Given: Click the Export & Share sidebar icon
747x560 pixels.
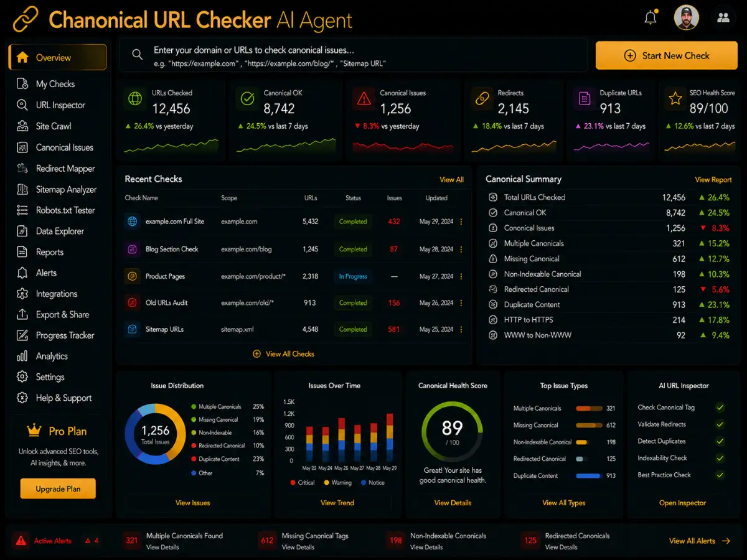Looking at the screenshot, I should (x=22, y=314).
